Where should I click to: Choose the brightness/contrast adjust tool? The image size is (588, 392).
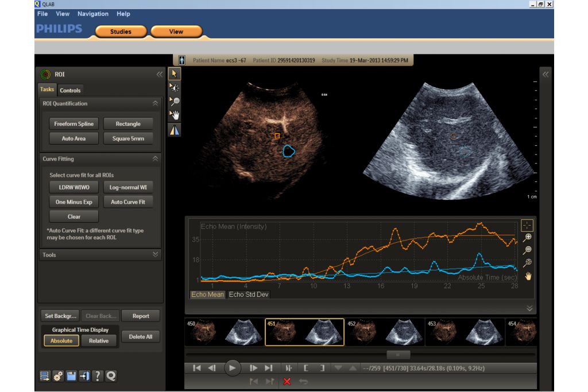175,88
